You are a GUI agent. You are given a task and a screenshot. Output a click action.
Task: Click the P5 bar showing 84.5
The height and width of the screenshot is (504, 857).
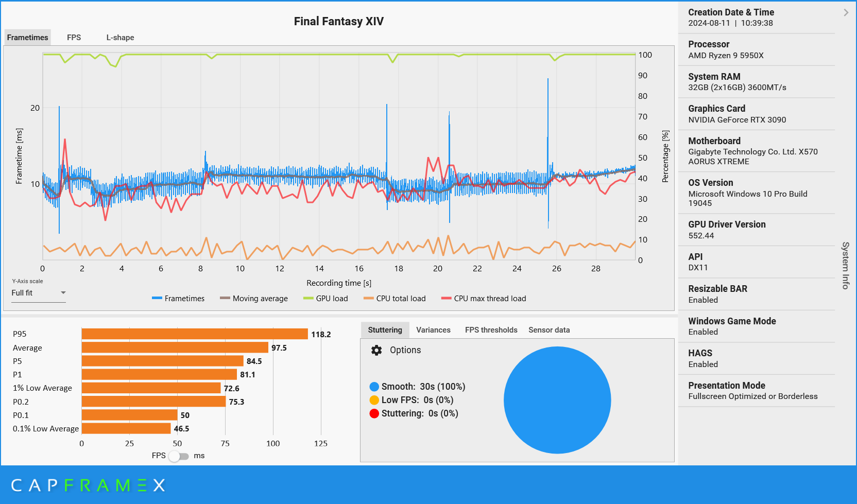pyautogui.click(x=163, y=361)
